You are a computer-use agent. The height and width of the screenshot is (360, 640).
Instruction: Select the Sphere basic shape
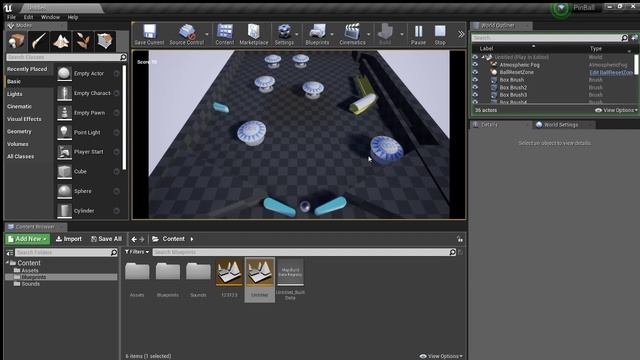(x=88, y=191)
